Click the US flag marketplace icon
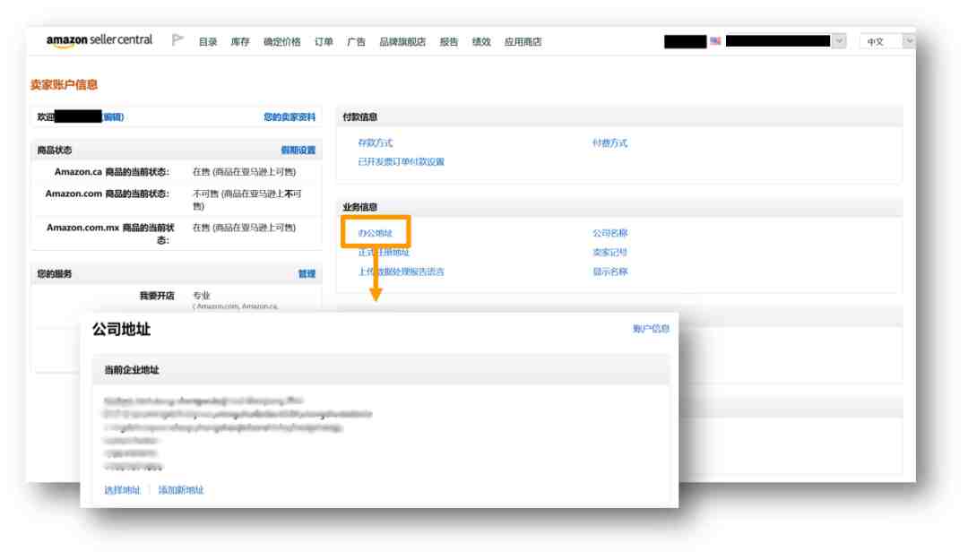The height and width of the screenshot is (560, 968). [715, 41]
